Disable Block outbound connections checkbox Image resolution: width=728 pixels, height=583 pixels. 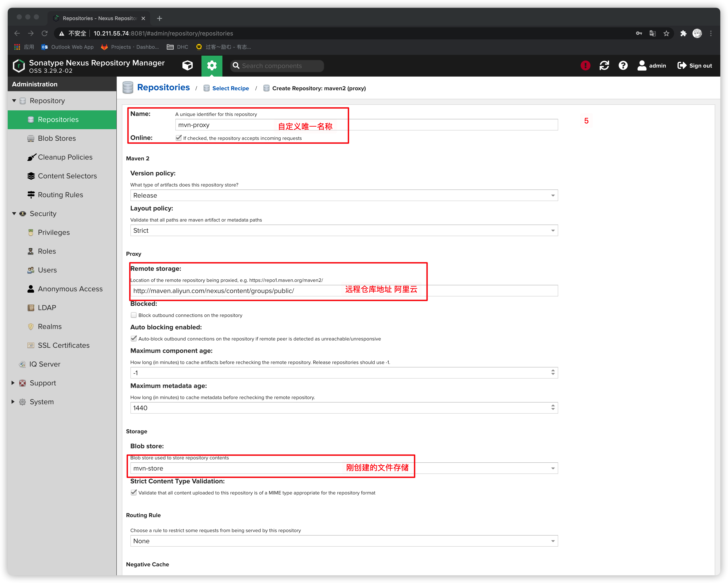(x=133, y=315)
